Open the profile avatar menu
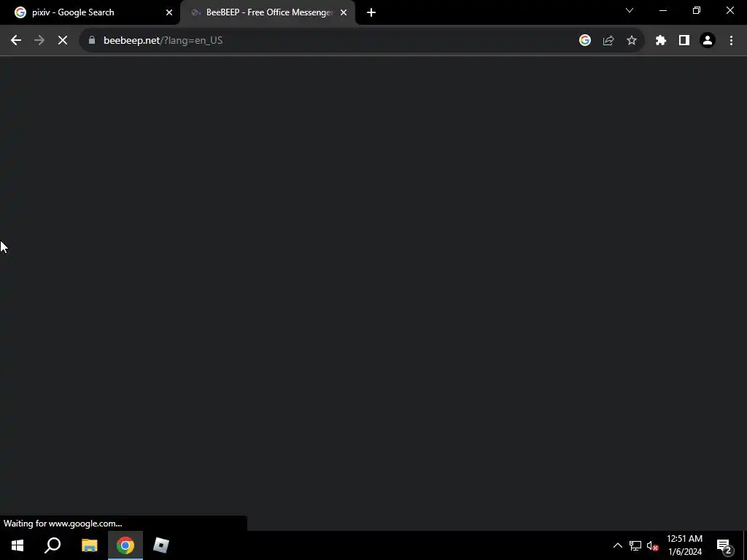Viewport: 747px width, 560px height. click(x=708, y=41)
